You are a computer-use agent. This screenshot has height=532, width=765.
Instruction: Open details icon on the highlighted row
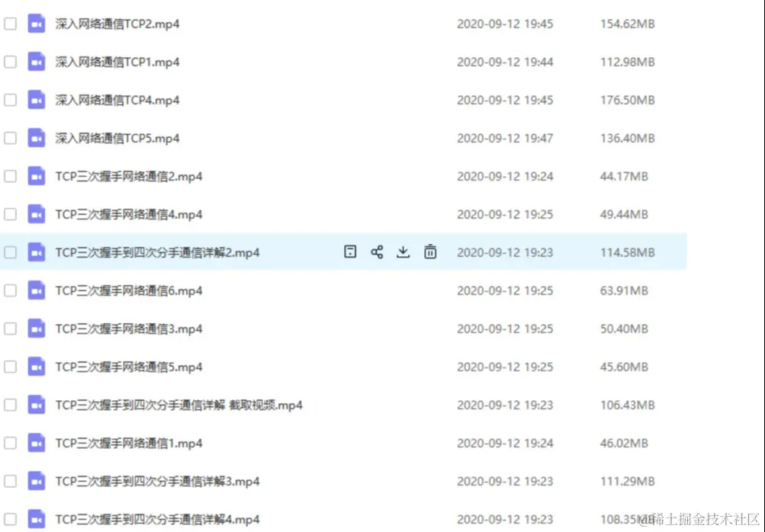(x=350, y=252)
